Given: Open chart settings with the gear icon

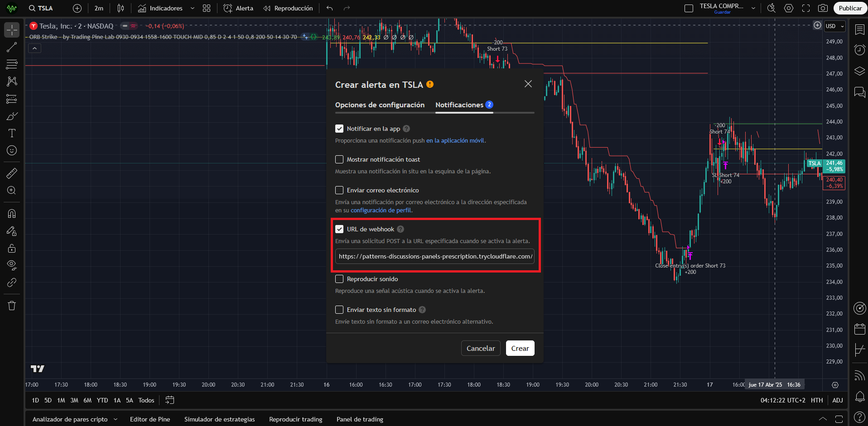Looking at the screenshot, I should coord(789,8).
